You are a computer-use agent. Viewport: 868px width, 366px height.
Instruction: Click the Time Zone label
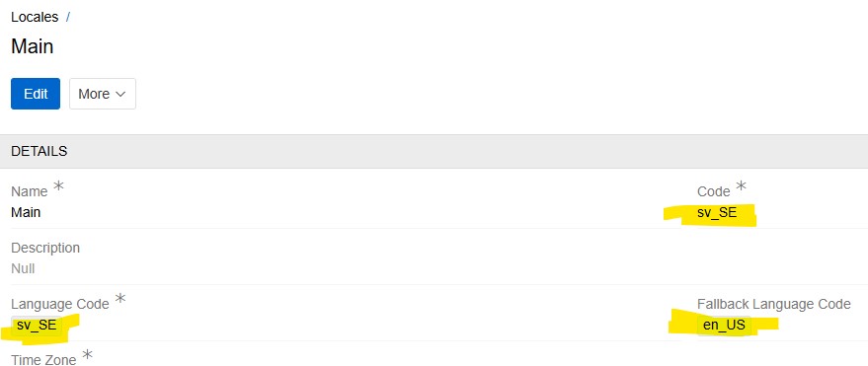(x=43, y=360)
